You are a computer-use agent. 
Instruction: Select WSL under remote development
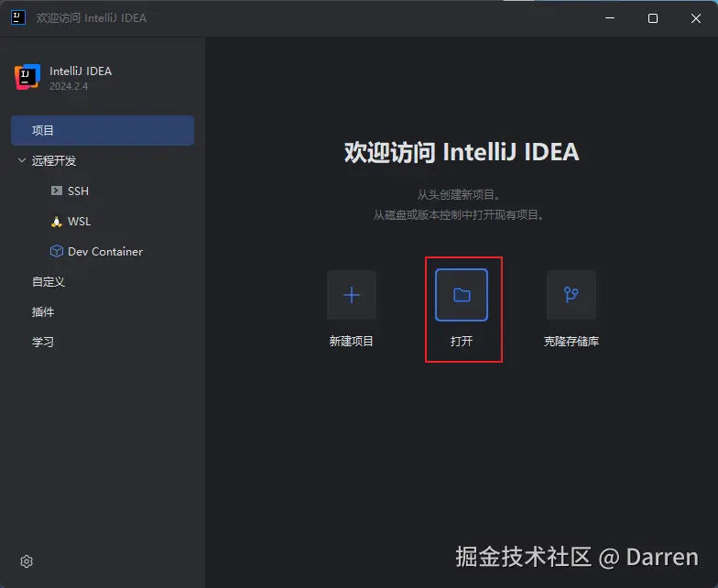(79, 222)
